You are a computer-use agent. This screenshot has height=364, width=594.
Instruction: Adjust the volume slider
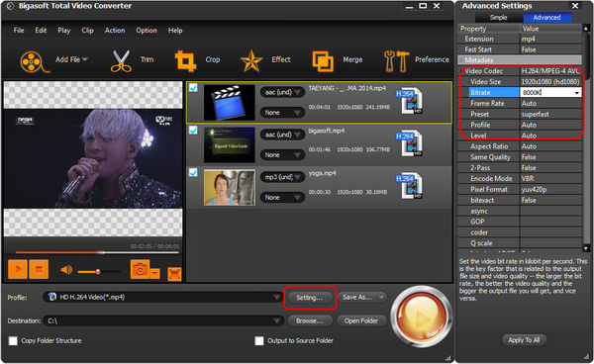(98, 271)
